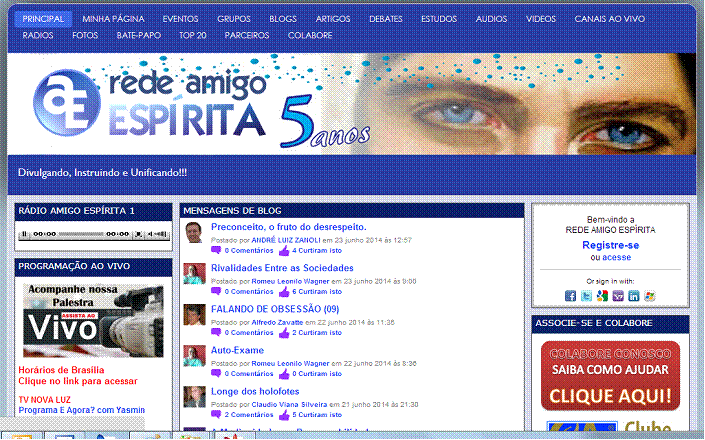Open 'Programa E Agora? com Yasmin' link
This screenshot has width=705, height=440.
pos(81,410)
